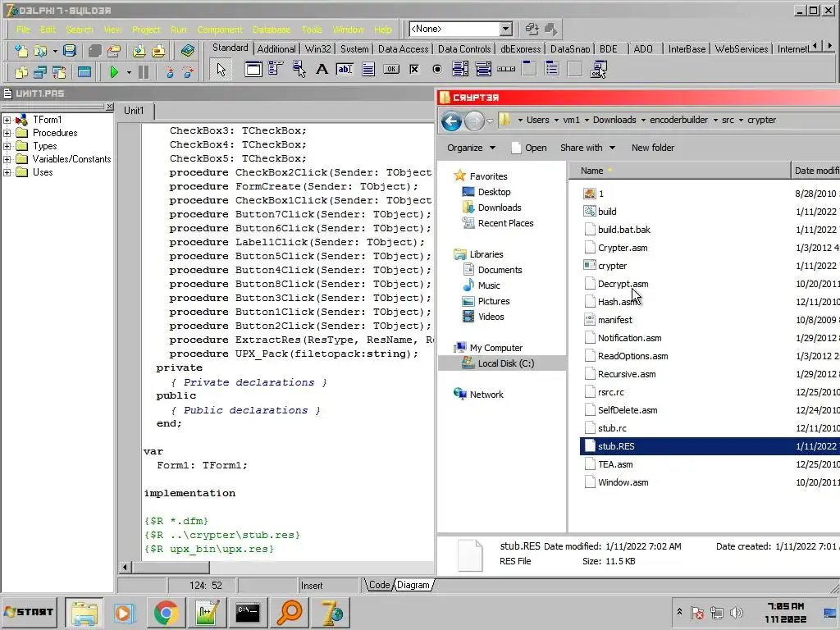Image resolution: width=840 pixels, height=630 pixels.
Task: Click the New Items toolbar icon
Action: (x=21, y=51)
